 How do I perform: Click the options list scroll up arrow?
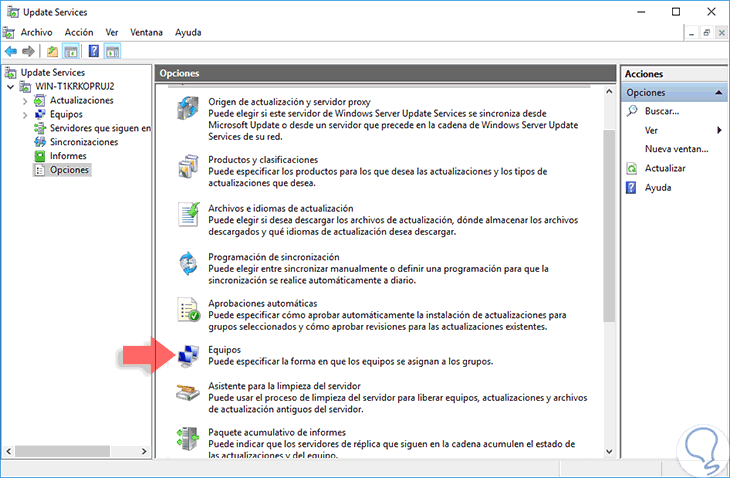(x=609, y=92)
